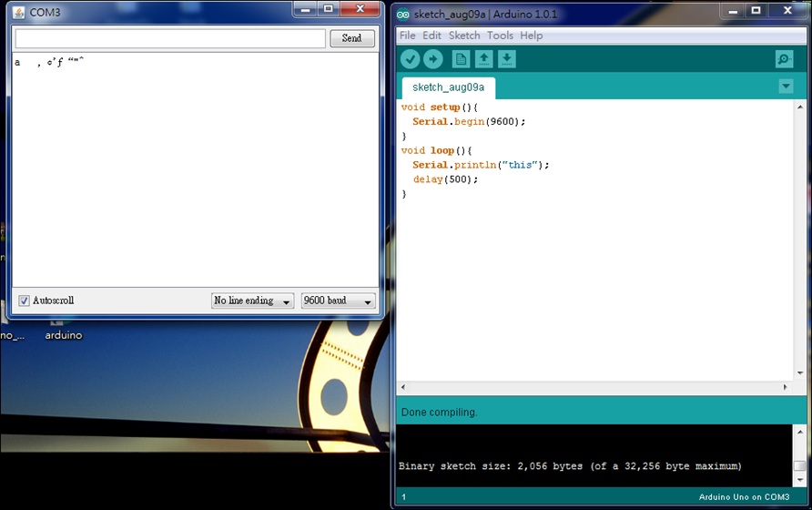812x510 pixels.
Task: Open the Tools menu
Action: [500, 36]
